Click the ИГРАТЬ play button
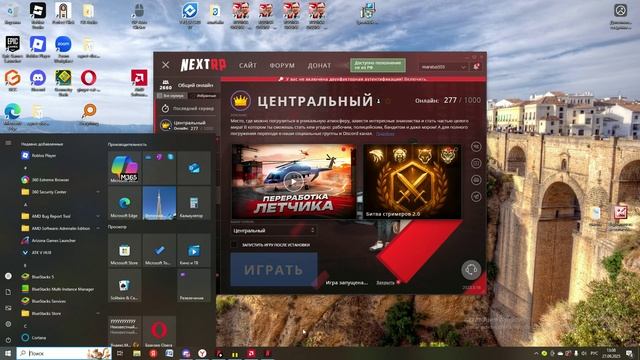 274,269
